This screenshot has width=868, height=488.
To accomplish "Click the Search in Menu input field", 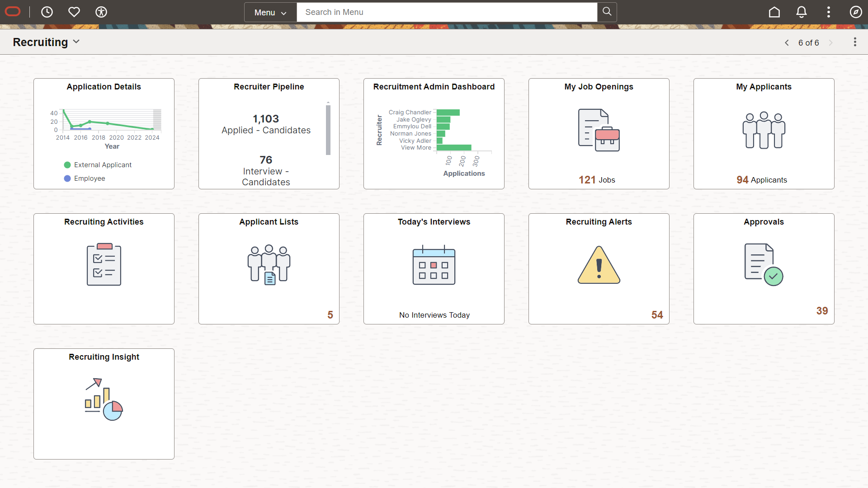I will click(448, 12).
